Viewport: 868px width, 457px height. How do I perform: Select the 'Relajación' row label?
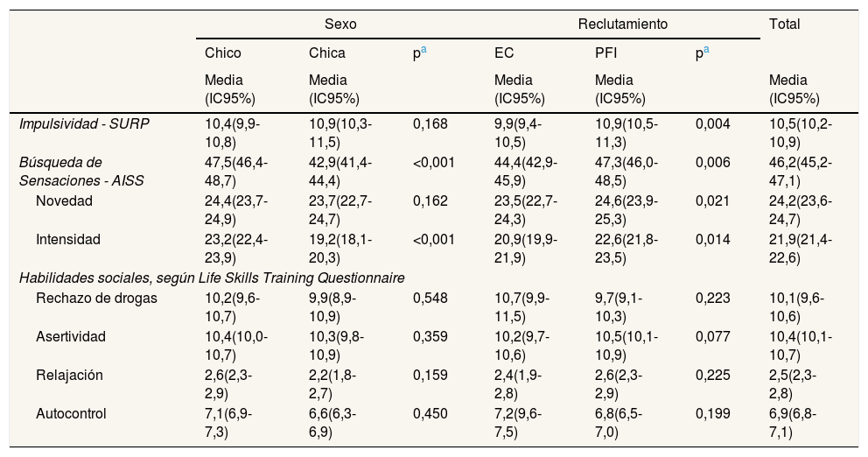[x=69, y=375]
